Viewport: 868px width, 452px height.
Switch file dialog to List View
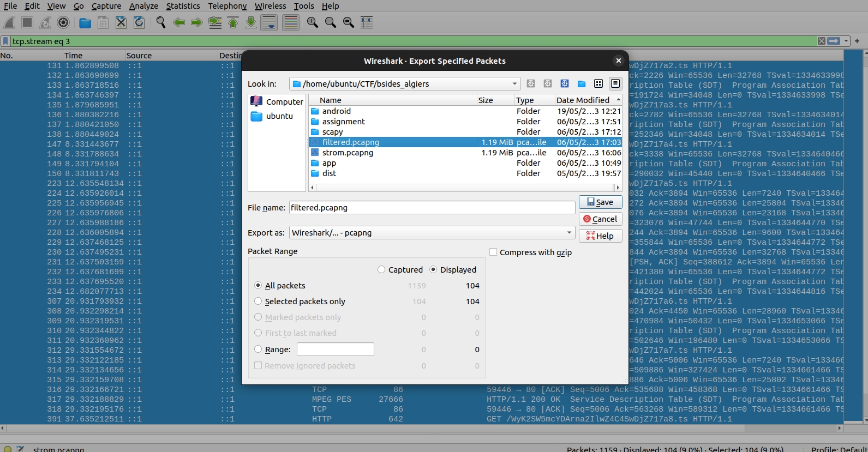coord(598,83)
